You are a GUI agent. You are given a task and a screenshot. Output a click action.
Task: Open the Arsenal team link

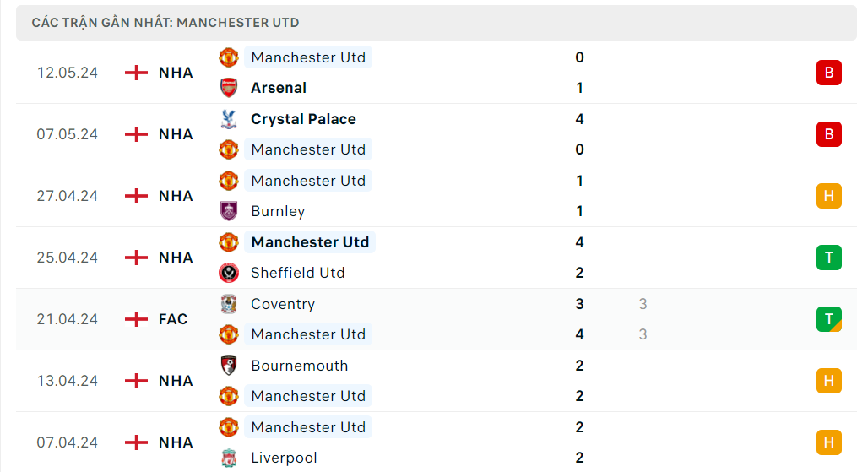(279, 88)
